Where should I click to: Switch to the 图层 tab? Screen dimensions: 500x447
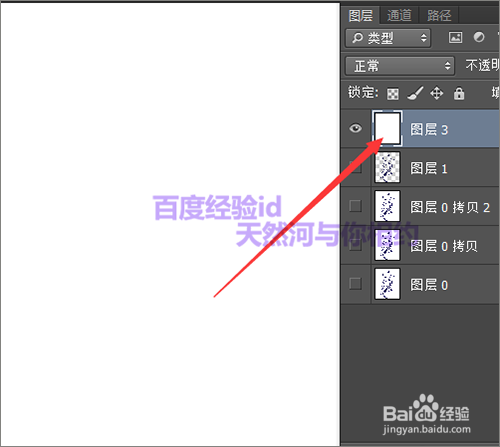360,15
